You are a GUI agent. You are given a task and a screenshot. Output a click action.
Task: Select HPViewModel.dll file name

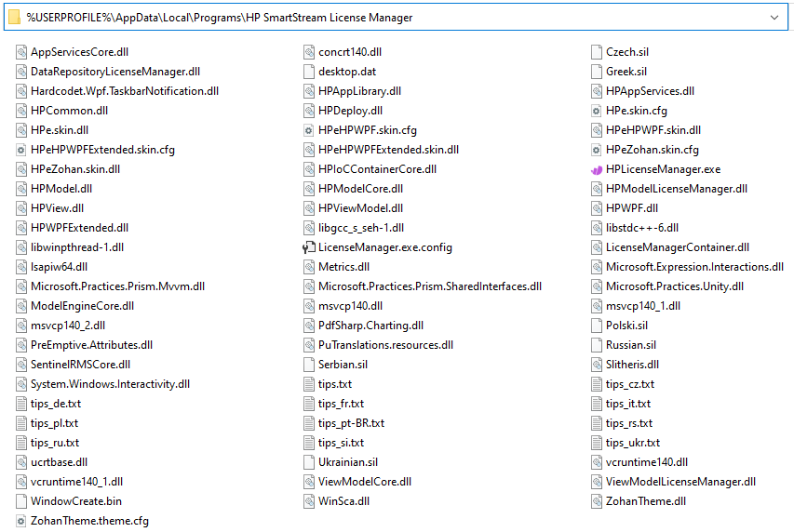pos(360,208)
